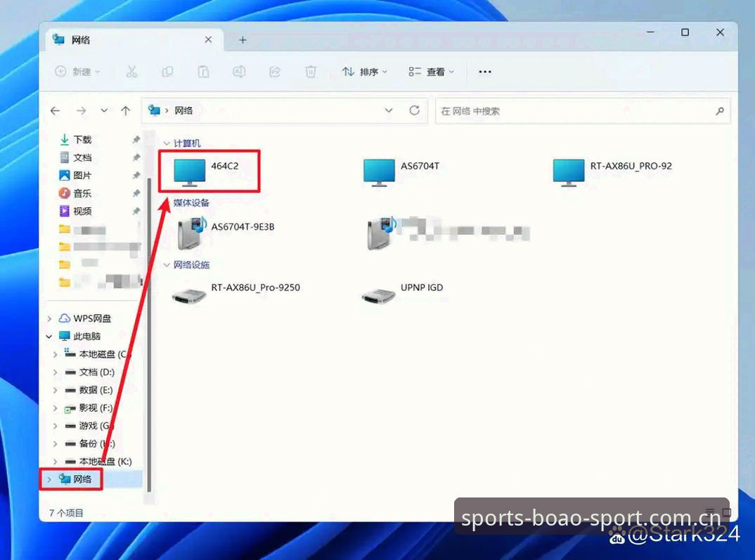This screenshot has width=755, height=560.
Task: Click the search magnifier icon
Action: pos(719,110)
